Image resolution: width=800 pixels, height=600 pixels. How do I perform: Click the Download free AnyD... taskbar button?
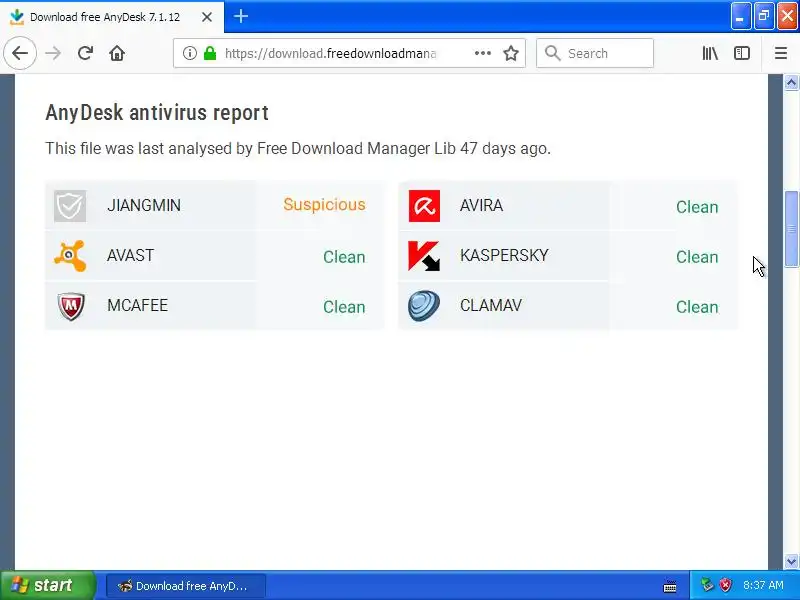pyautogui.click(x=186, y=586)
